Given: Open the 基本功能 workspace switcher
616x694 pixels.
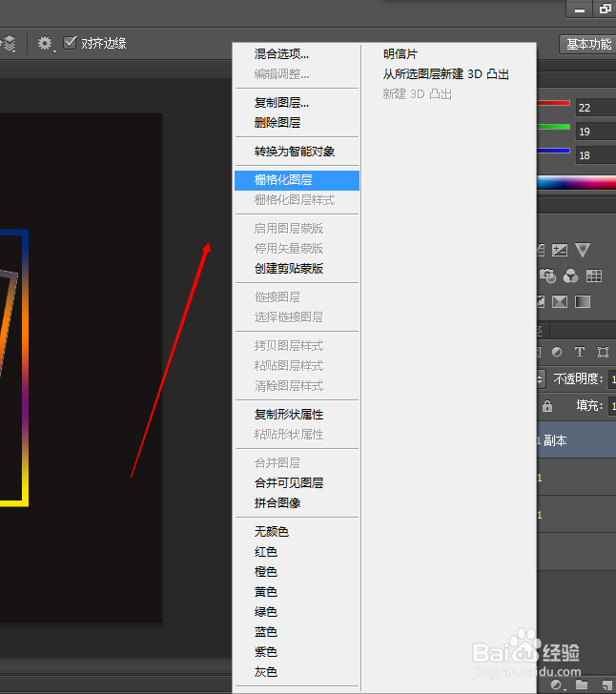Looking at the screenshot, I should pos(587,44).
